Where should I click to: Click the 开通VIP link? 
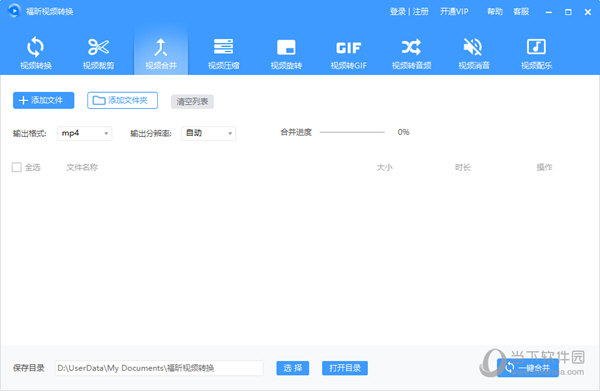coord(454,11)
